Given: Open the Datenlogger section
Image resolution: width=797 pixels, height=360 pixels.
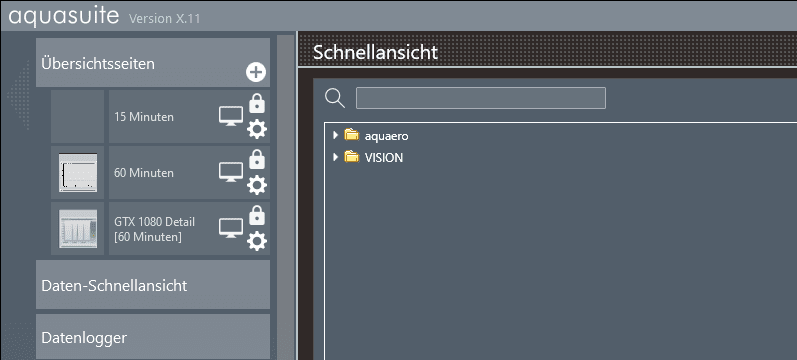Looking at the screenshot, I should pos(152,337).
